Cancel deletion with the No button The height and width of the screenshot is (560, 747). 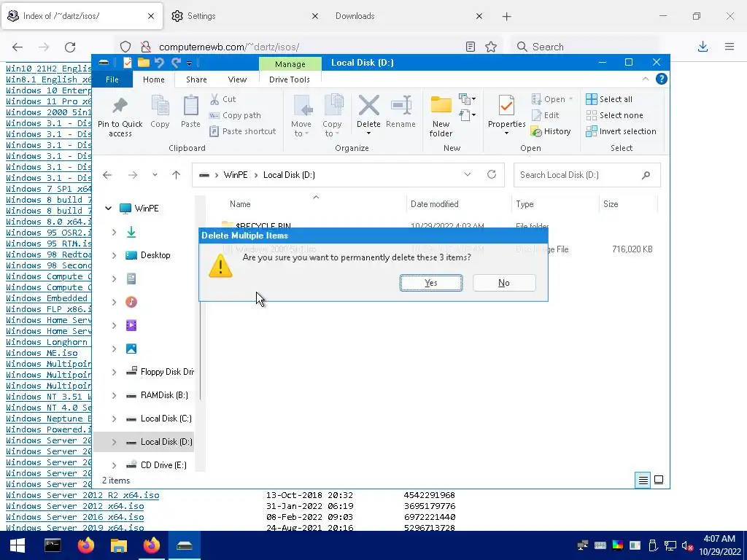tap(504, 283)
